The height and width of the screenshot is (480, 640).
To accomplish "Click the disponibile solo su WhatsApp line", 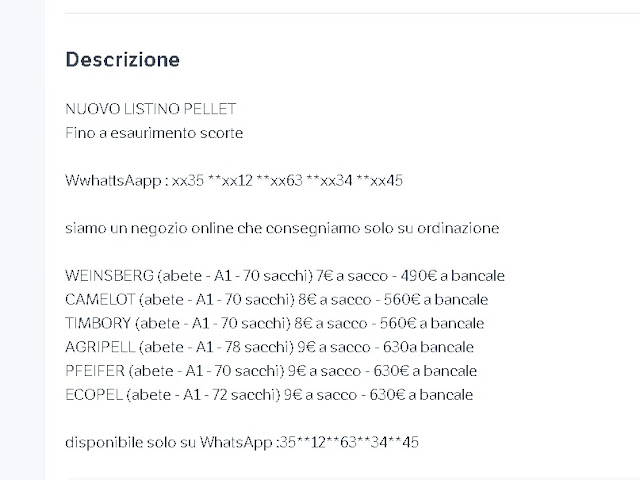I will pyautogui.click(x=242, y=442).
